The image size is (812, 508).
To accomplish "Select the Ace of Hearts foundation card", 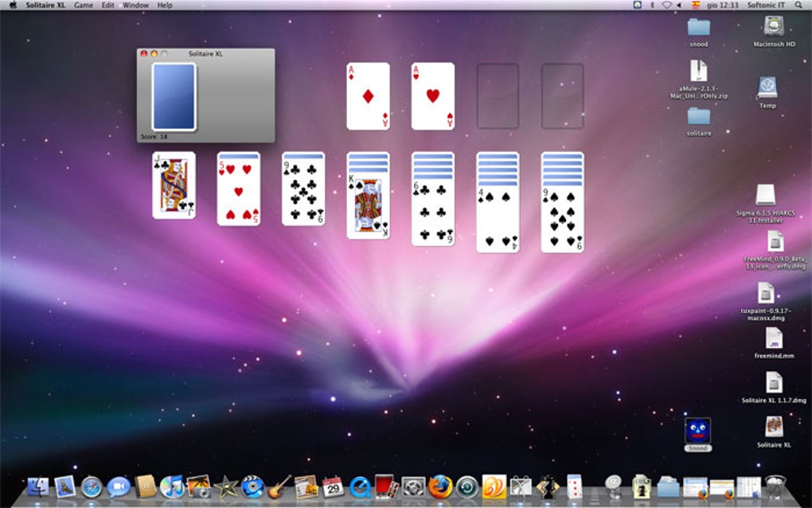I will (x=433, y=96).
